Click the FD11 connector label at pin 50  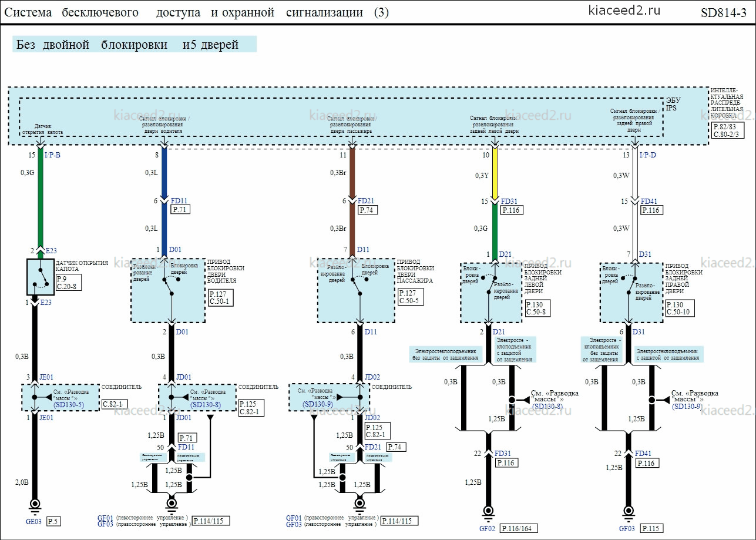pyautogui.click(x=187, y=447)
